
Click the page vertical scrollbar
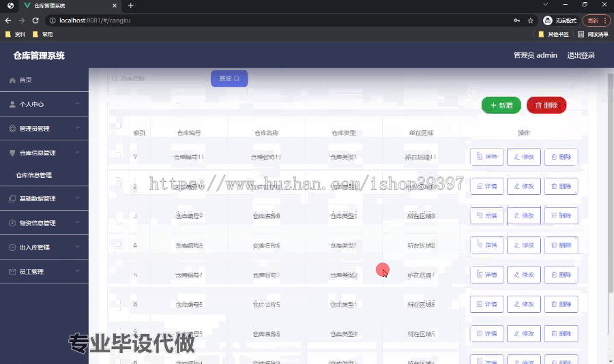click(610, 182)
